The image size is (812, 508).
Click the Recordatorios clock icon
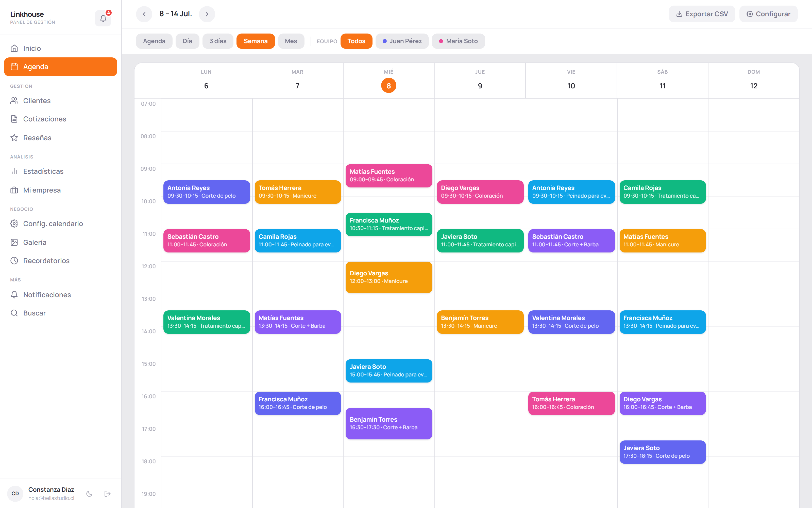click(14, 261)
